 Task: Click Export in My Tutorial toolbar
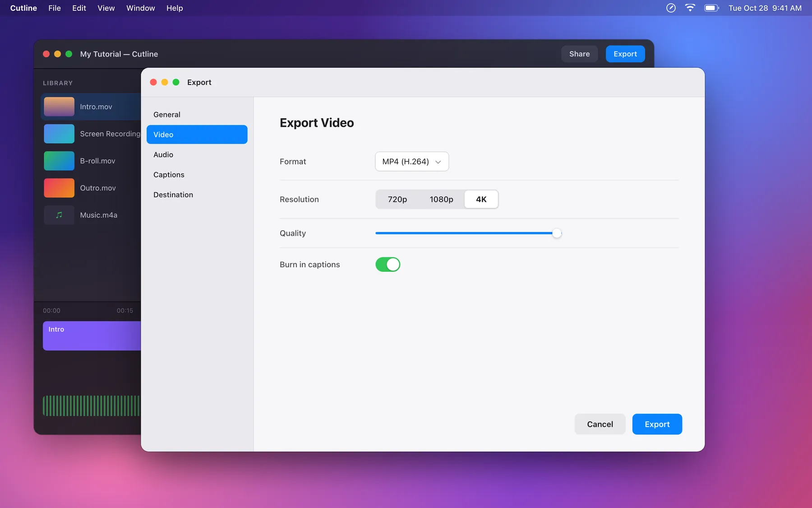tap(625, 54)
